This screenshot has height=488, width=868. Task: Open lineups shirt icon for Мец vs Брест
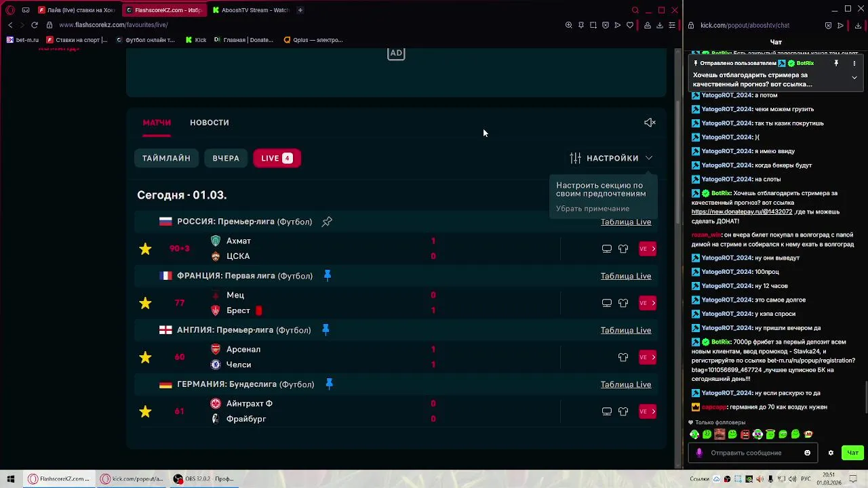pos(623,303)
